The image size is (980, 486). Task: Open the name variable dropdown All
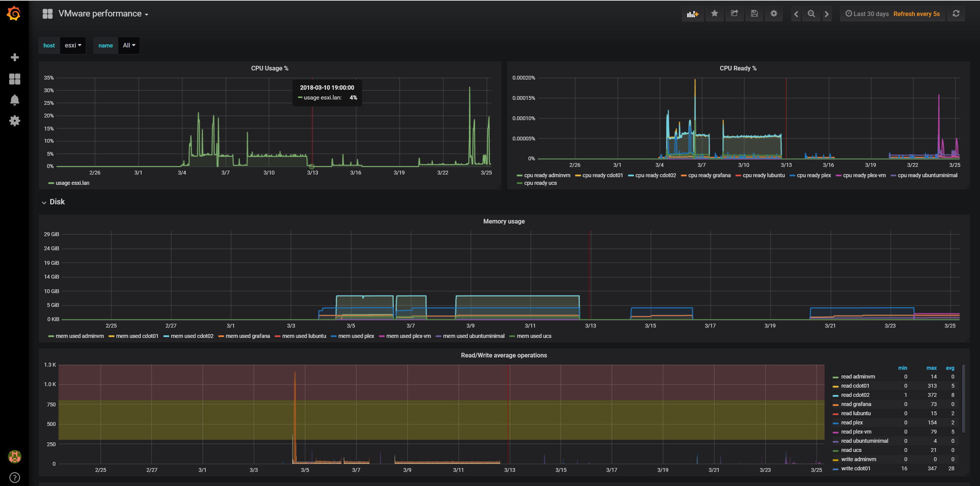[129, 46]
